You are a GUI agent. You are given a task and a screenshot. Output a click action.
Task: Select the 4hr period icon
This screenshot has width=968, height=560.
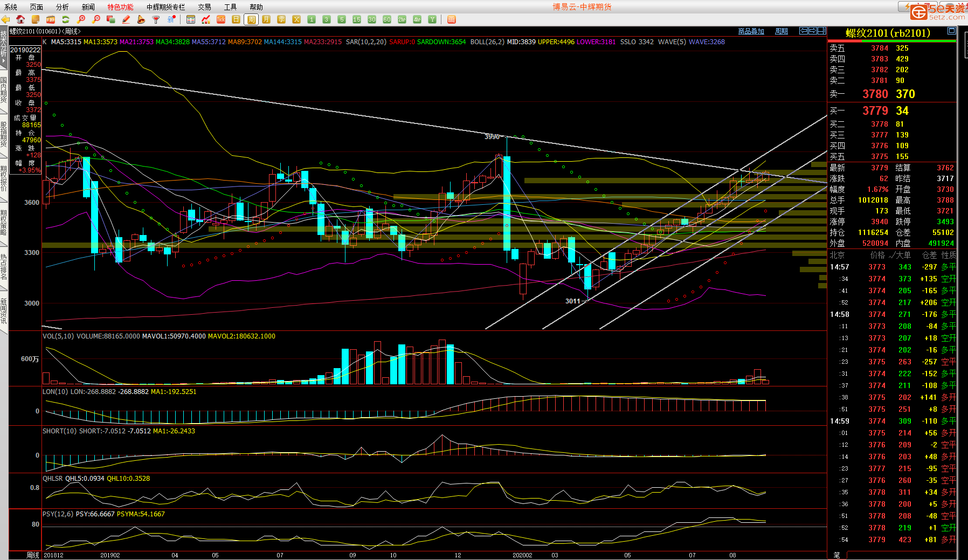click(417, 19)
